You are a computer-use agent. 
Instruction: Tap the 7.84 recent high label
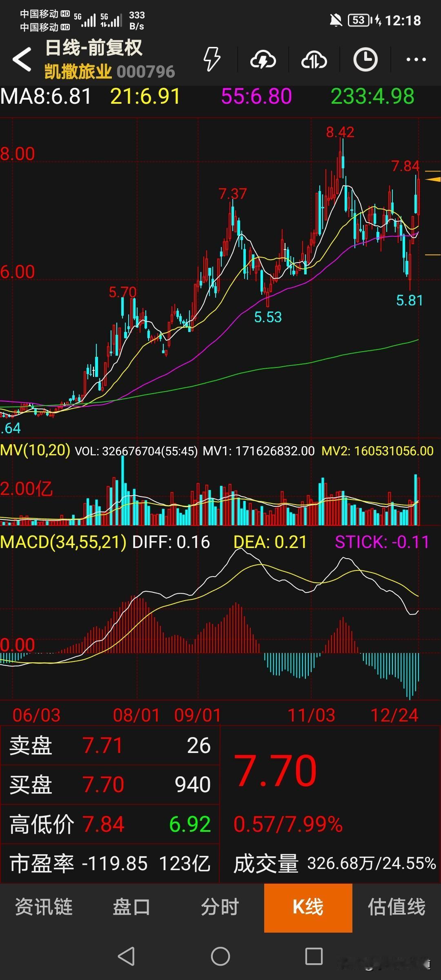pyautogui.click(x=405, y=166)
